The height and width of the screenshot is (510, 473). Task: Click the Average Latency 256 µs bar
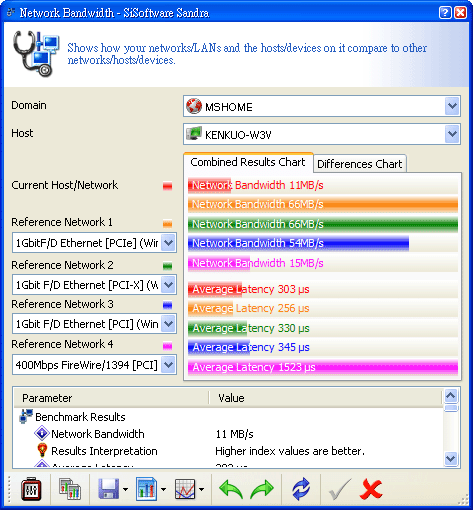pos(210,308)
